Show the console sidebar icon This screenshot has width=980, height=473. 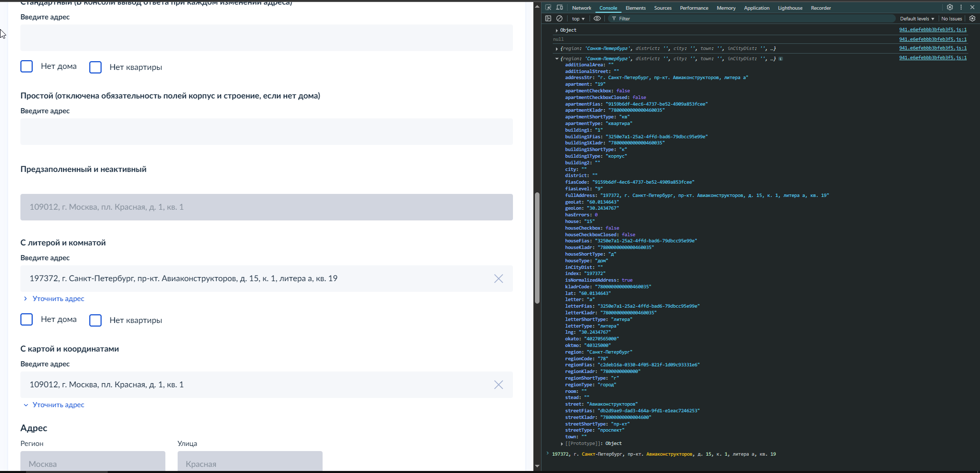(548, 18)
